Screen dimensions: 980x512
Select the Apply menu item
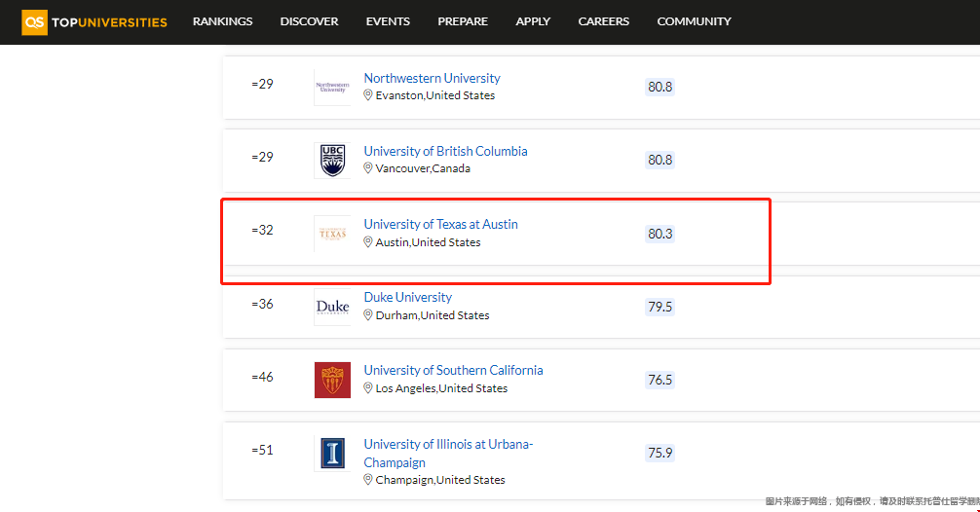click(x=533, y=21)
